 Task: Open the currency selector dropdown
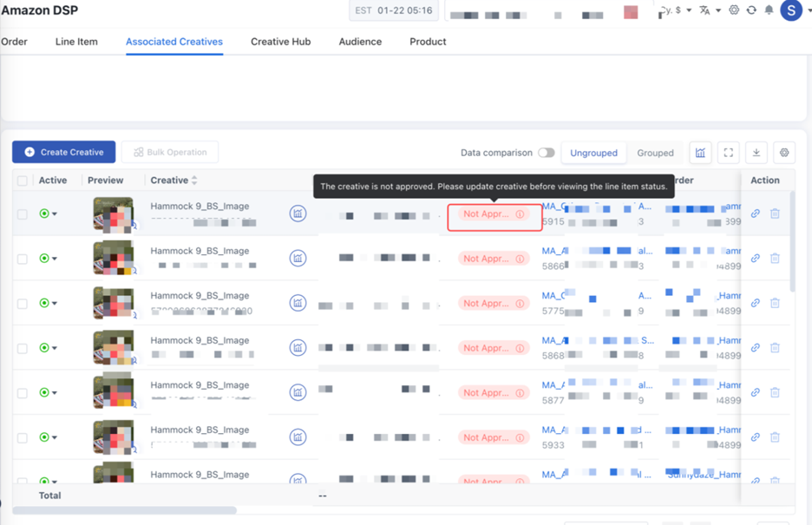click(x=677, y=10)
